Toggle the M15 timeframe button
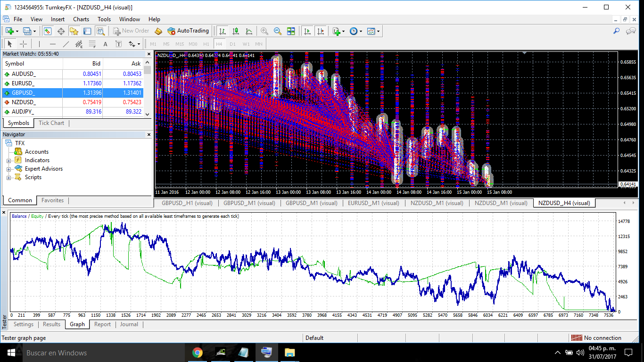644x362 pixels. tap(180, 44)
